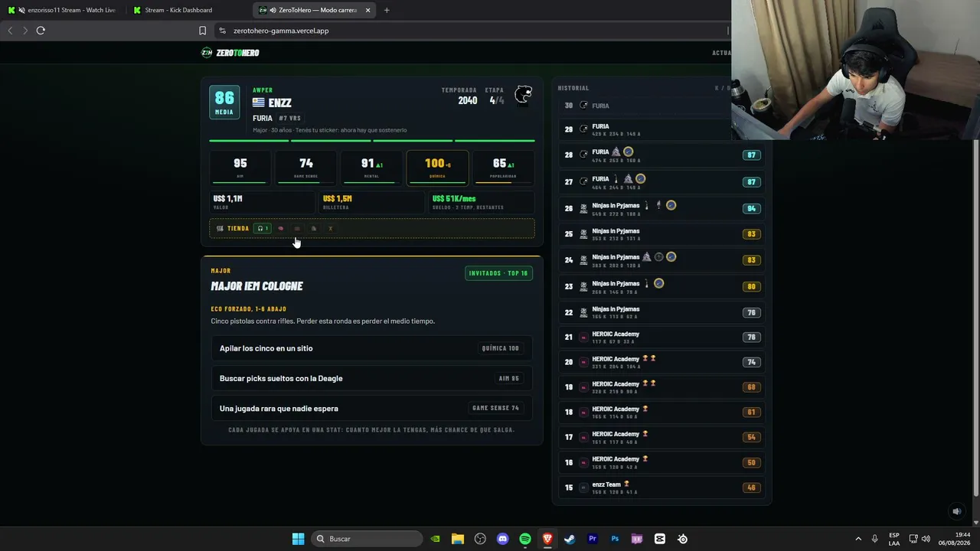The height and width of the screenshot is (551, 980).
Task: Click the season 30 FURIA history row
Action: pyautogui.click(x=645, y=106)
